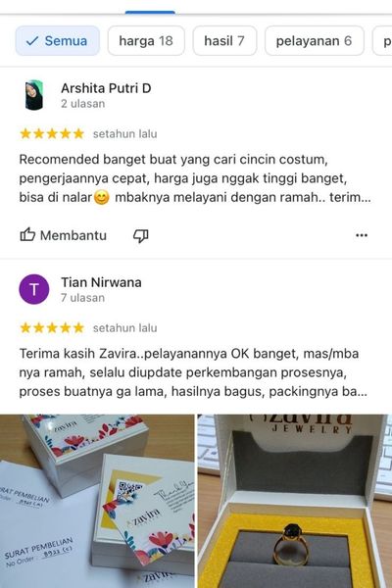Viewport: 392px width, 588px height.
Task: Open the partially visible filter chip at right
Action: point(382,41)
